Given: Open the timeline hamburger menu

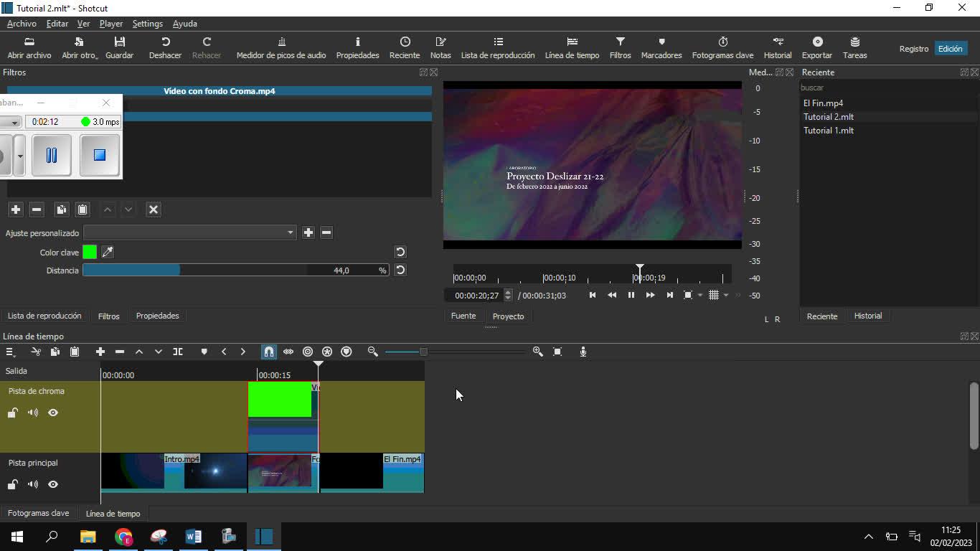Looking at the screenshot, I should (10, 352).
